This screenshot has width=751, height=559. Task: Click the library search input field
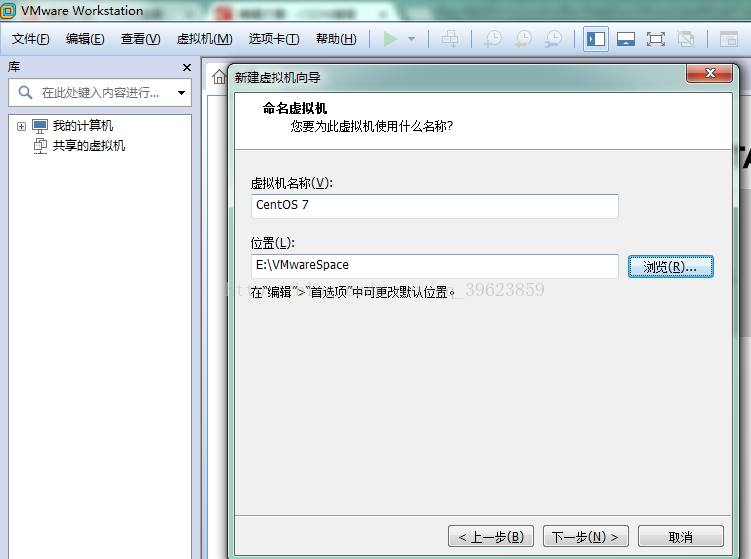pyautogui.click(x=101, y=92)
